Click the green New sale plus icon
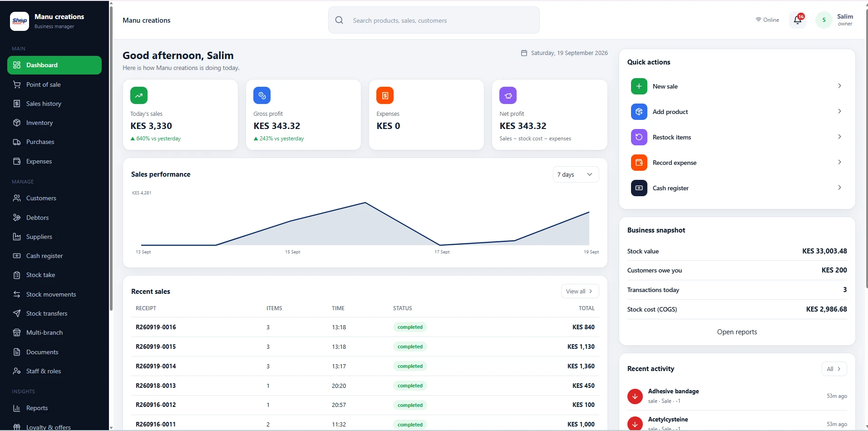Screen dimensions: 868x431 click(x=639, y=86)
